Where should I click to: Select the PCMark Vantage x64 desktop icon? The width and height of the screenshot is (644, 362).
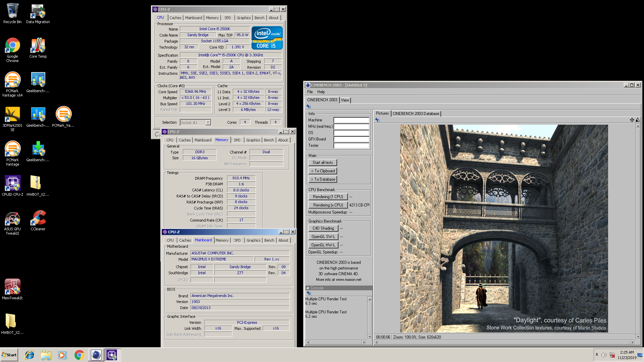pyautogui.click(x=12, y=84)
